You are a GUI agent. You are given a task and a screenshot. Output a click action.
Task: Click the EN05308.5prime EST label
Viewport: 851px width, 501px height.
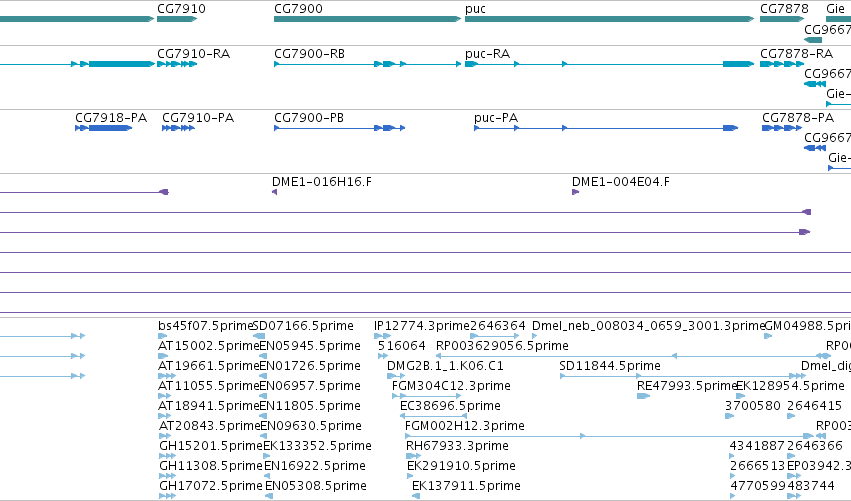point(316,486)
